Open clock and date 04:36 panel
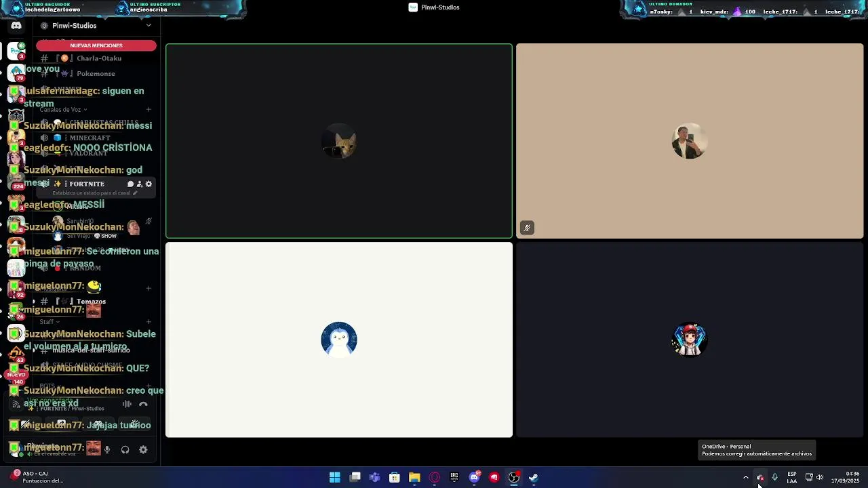Viewport: 868px width, 488px height. 846,477
